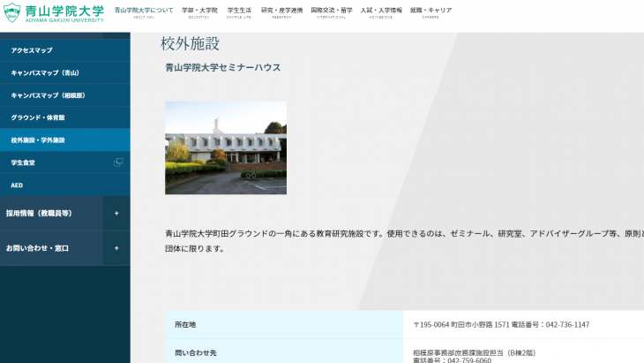Open the 学部・大学院 menu
This screenshot has height=363, width=644.
coord(199,12)
